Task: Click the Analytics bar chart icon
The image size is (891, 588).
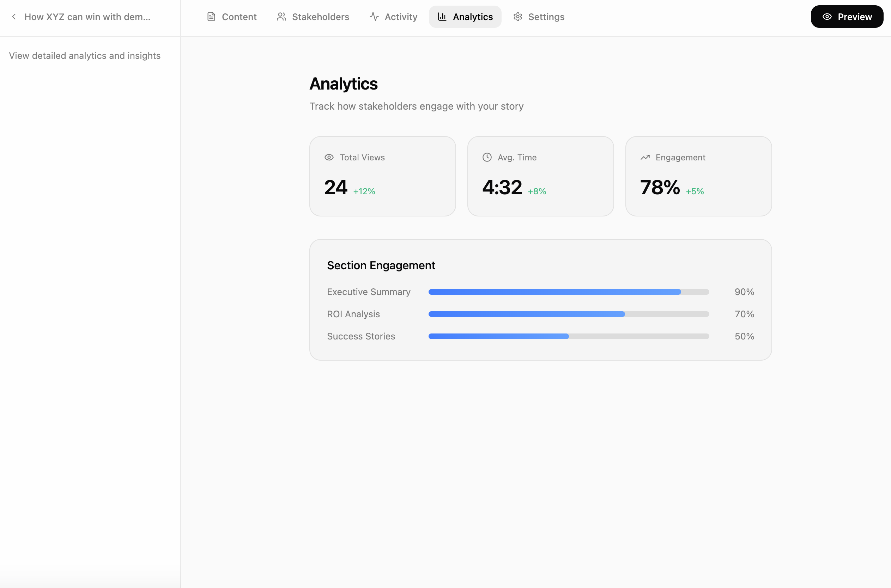Action: [442, 17]
